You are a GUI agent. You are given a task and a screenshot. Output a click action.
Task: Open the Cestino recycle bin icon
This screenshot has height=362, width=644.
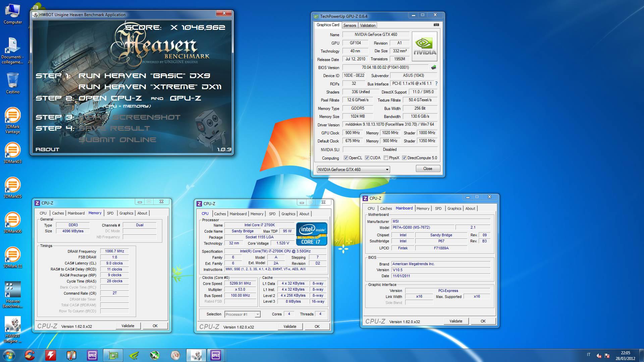(x=13, y=83)
